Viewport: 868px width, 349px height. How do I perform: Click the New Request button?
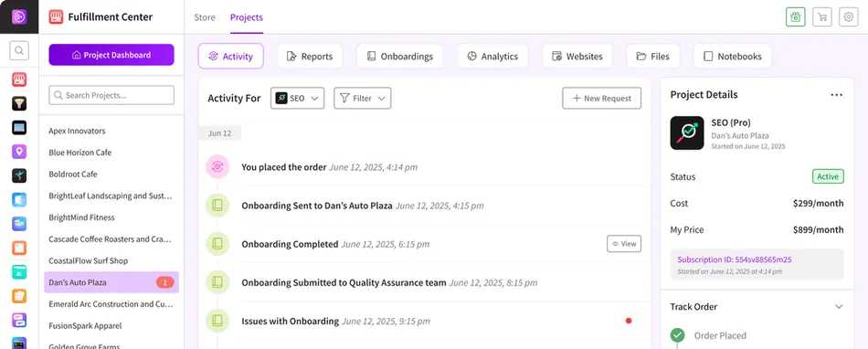click(602, 99)
